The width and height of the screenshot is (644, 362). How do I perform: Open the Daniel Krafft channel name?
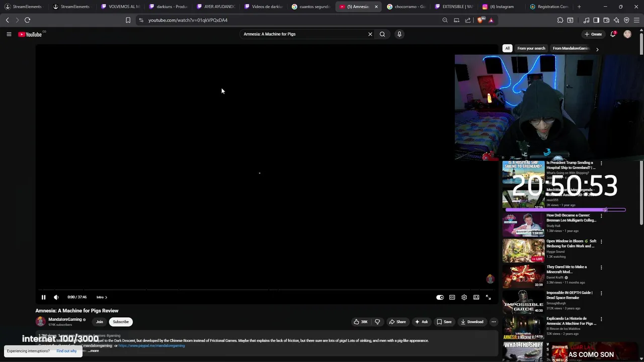point(555,278)
